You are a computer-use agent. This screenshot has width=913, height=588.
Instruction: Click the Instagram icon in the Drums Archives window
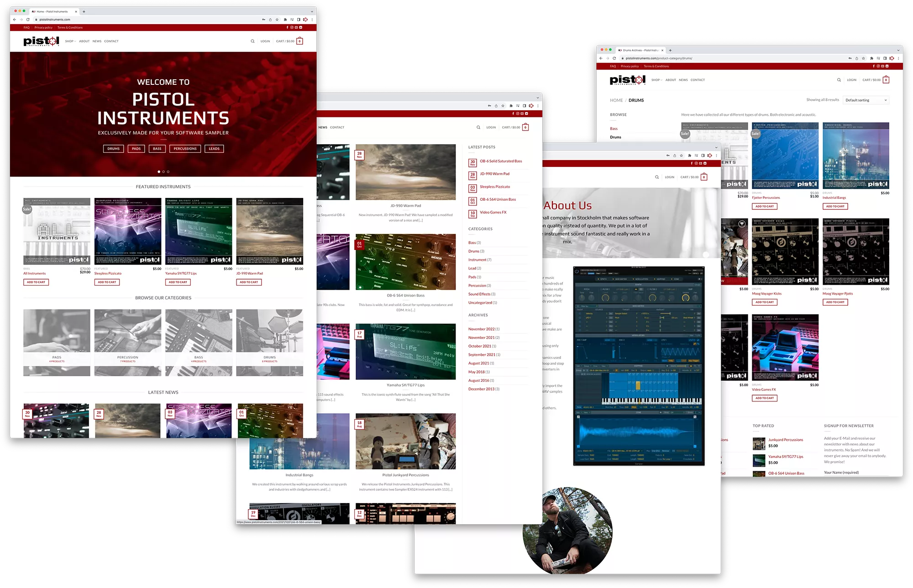pyautogui.click(x=878, y=66)
